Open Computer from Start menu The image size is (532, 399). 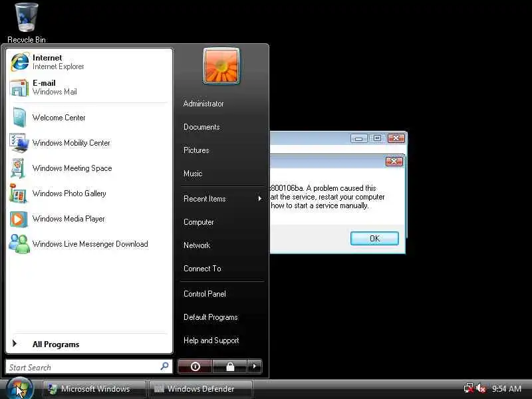click(x=199, y=222)
